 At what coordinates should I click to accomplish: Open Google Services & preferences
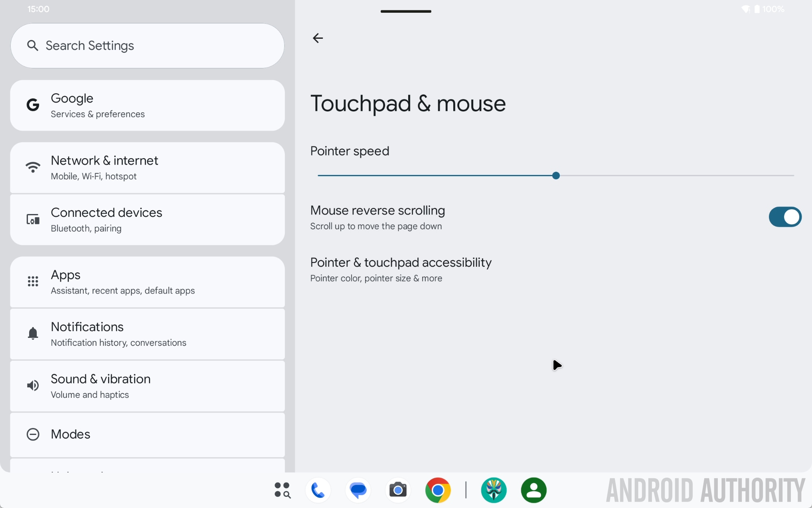[147, 105]
